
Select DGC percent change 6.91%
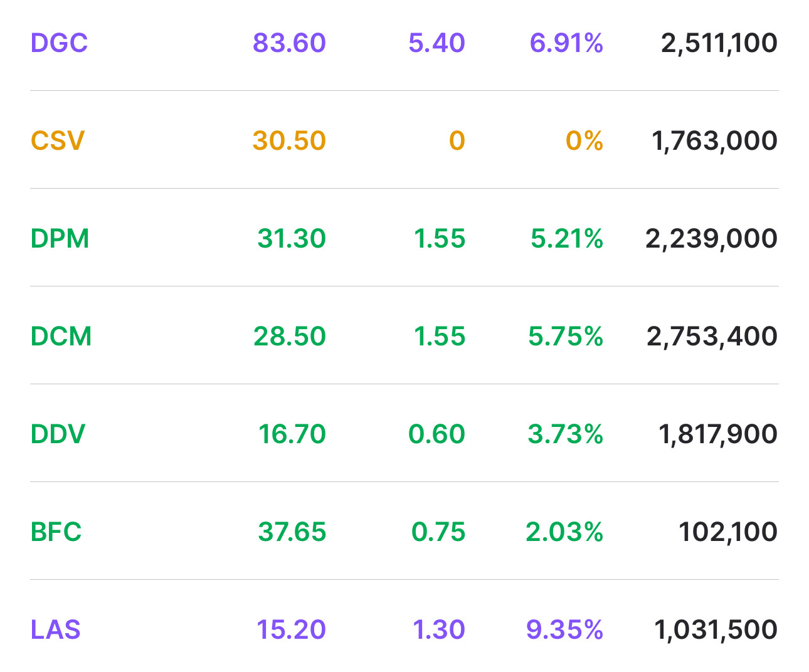click(566, 43)
